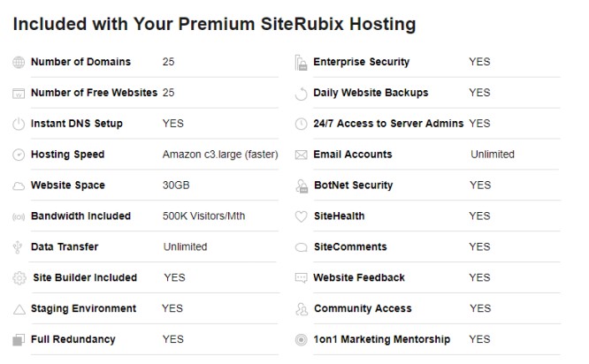Click the people icon next to Community Access

[x=302, y=309]
